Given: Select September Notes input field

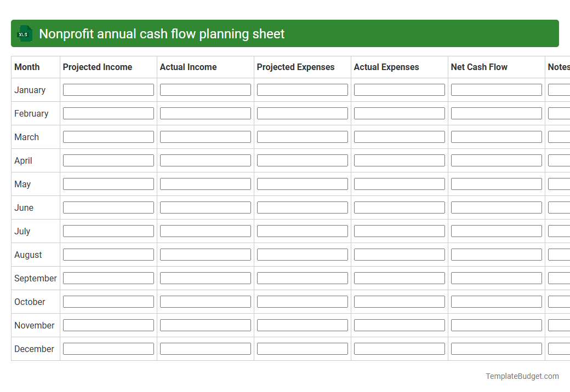Looking at the screenshot, I should tap(559, 278).
